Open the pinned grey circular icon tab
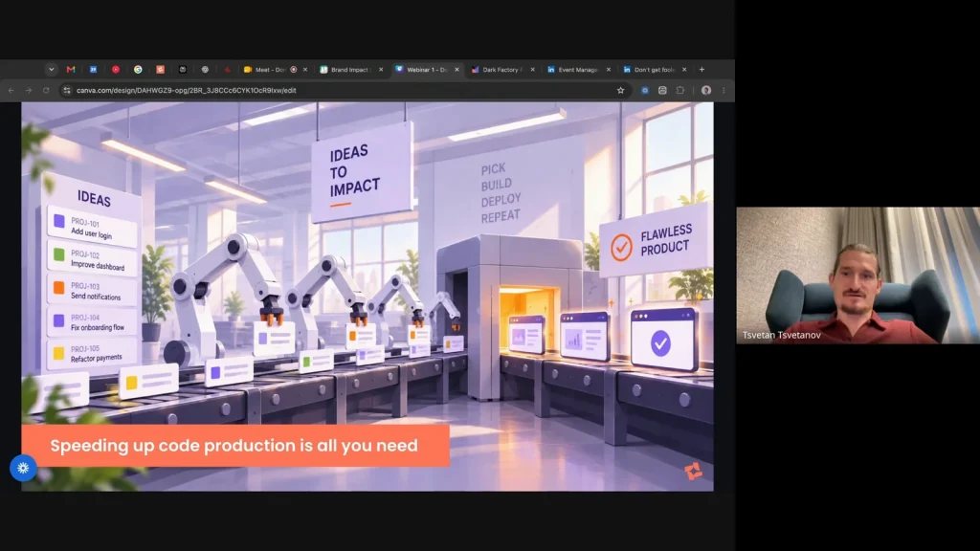Image resolution: width=980 pixels, height=551 pixels. pos(205,69)
